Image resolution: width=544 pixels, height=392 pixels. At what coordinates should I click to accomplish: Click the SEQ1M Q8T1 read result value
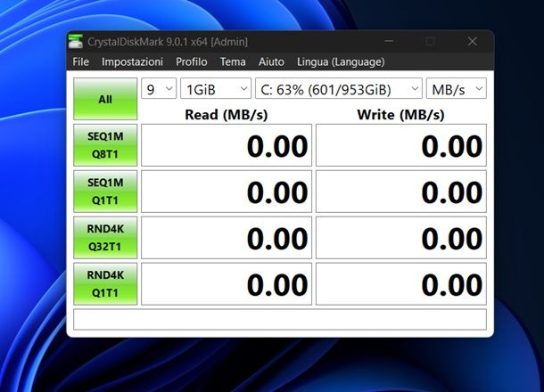click(x=227, y=145)
